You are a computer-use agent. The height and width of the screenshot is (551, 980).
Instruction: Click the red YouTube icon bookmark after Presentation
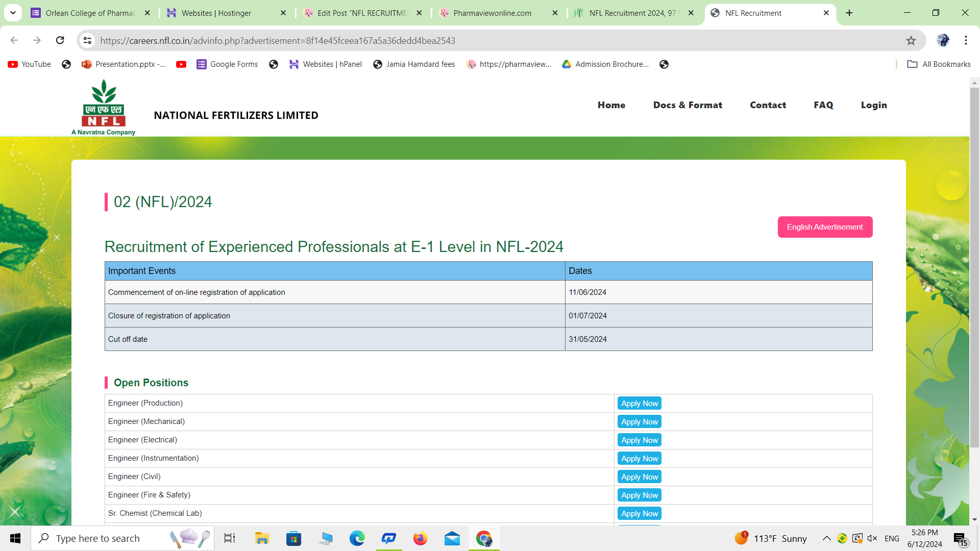click(181, 64)
